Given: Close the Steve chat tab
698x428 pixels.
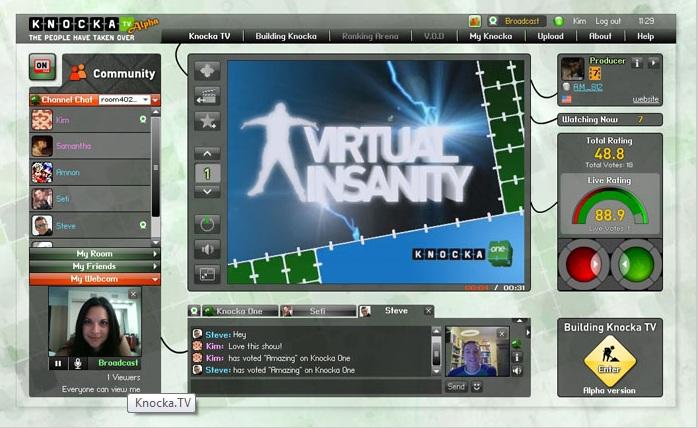Looking at the screenshot, I should tap(428, 310).
